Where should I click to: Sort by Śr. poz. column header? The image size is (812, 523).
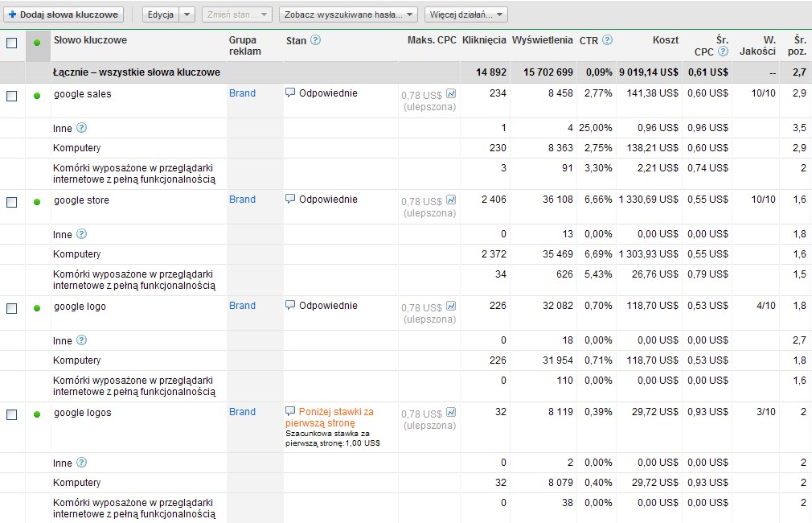(797, 46)
